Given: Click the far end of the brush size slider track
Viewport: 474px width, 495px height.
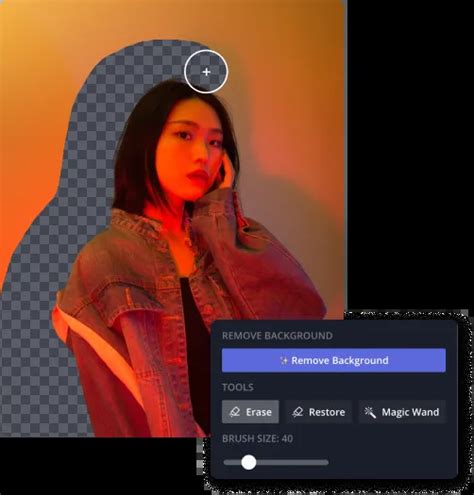Looking at the screenshot, I should coord(326,462).
